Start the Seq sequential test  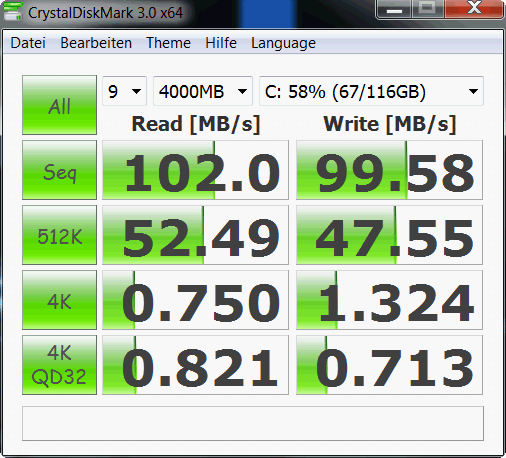[x=59, y=170]
